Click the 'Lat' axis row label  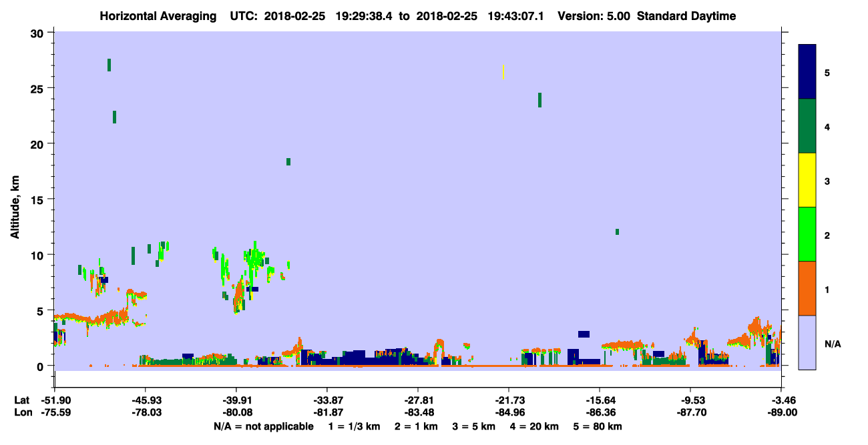22,400
